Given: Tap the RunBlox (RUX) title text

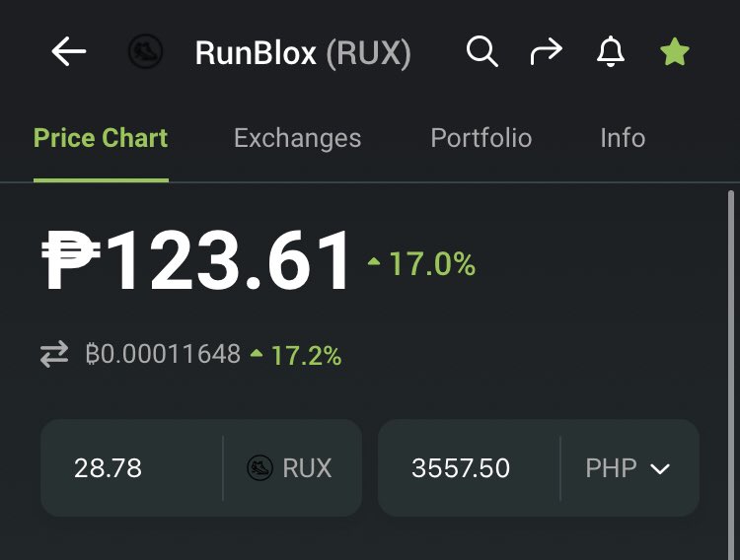Looking at the screenshot, I should (303, 52).
